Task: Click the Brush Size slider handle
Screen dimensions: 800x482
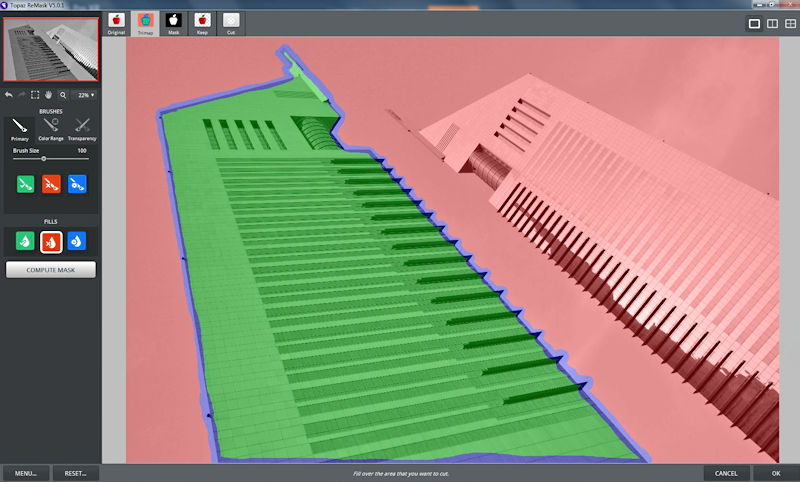Action: [44, 159]
